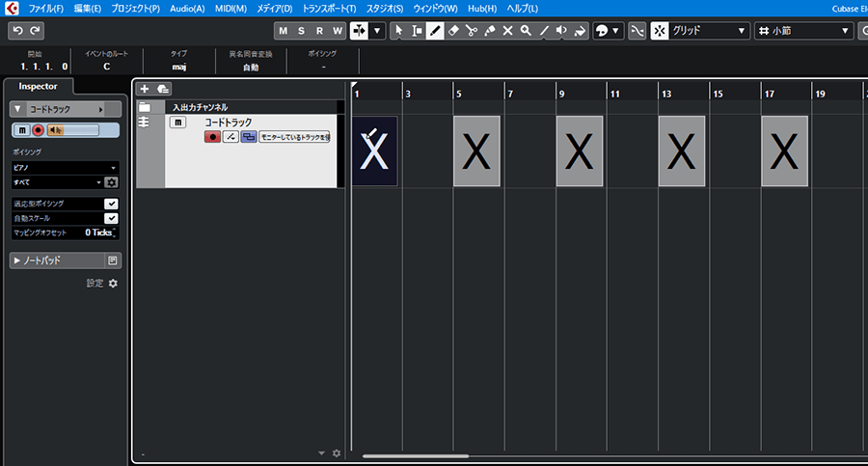The height and width of the screenshot is (466, 868).
Task: Mute the コードトラック in track list
Action: pos(177,122)
